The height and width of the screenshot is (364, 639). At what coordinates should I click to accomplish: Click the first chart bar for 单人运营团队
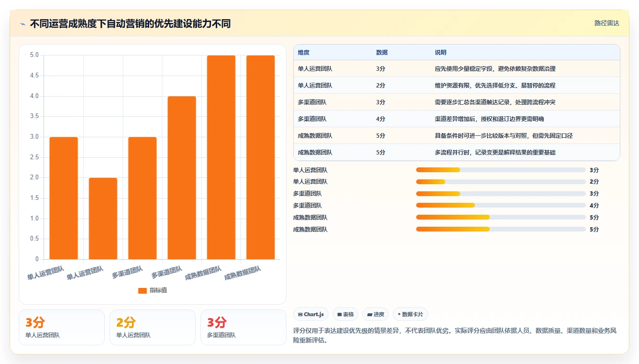(64, 198)
